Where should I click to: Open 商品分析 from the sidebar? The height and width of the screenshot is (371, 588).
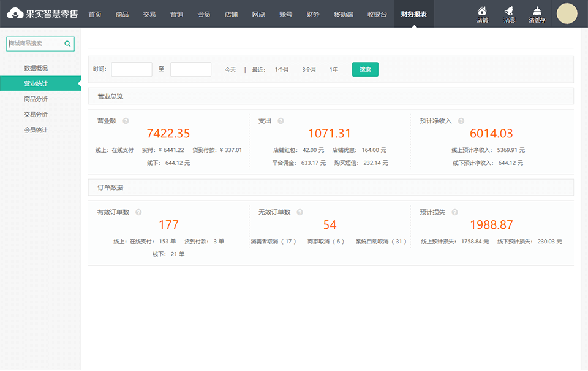pyautogui.click(x=36, y=99)
